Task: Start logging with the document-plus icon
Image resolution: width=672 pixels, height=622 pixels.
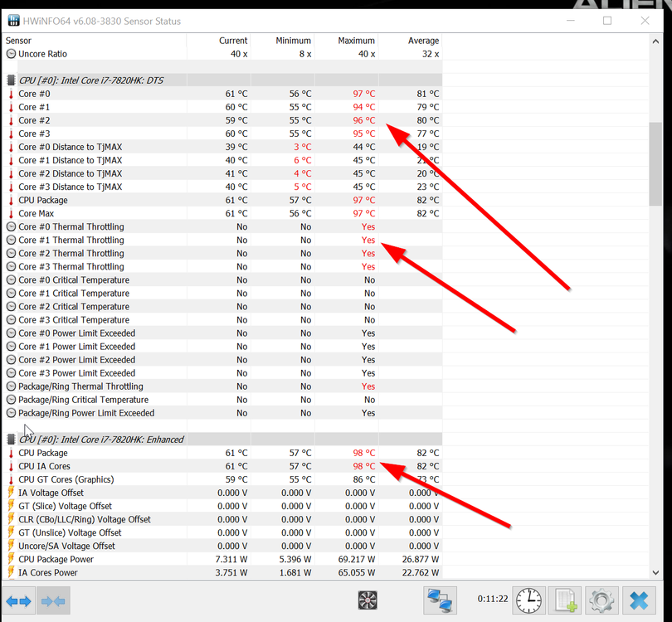Action: (x=566, y=600)
